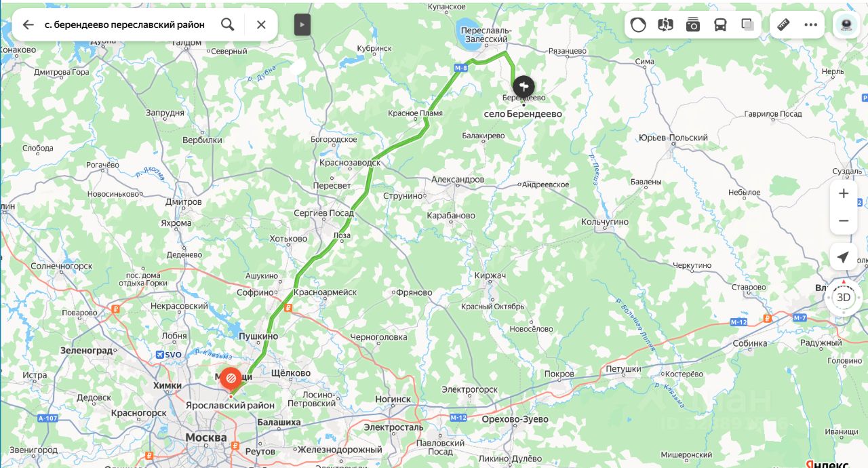Viewport: 868px width, 468px height.
Task: Click the село Берендеево destination marker
Action: point(523,87)
